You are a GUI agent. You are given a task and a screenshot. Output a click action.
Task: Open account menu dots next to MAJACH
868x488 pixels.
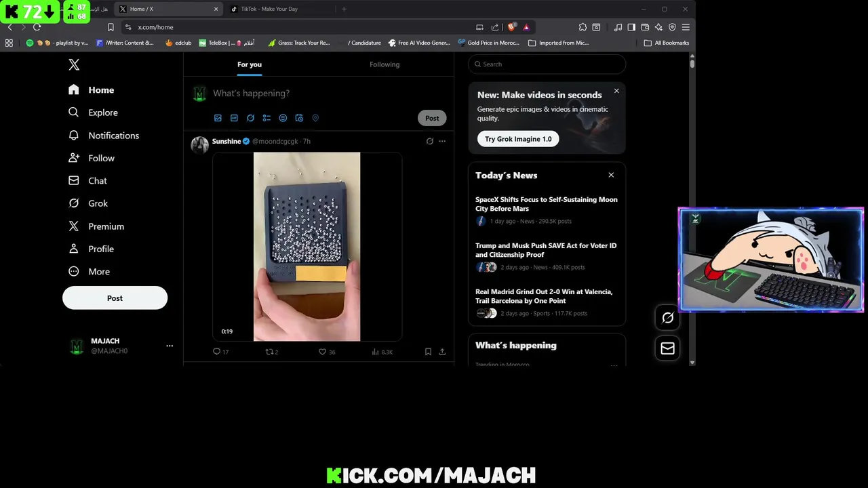tap(170, 346)
